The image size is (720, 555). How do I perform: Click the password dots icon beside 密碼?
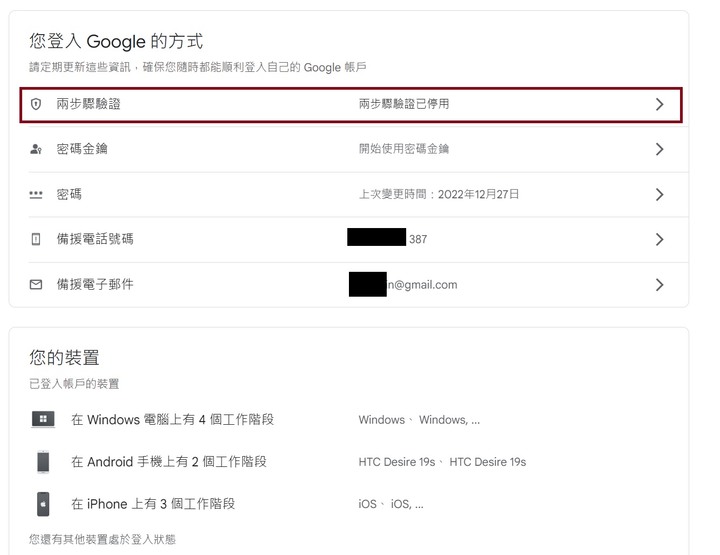pyautogui.click(x=36, y=195)
